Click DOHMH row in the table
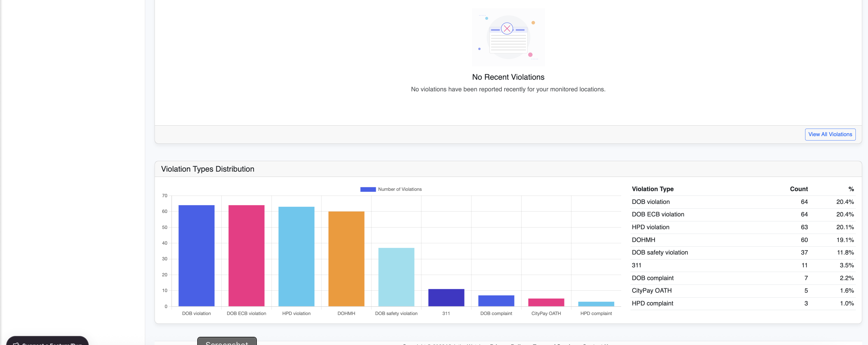The height and width of the screenshot is (345, 868). click(x=743, y=240)
